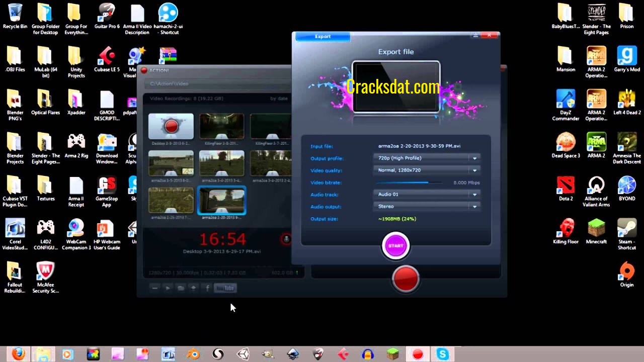Open Dead Space 3 desktop icon
Viewport: 644px width, 362px height.
(566, 145)
